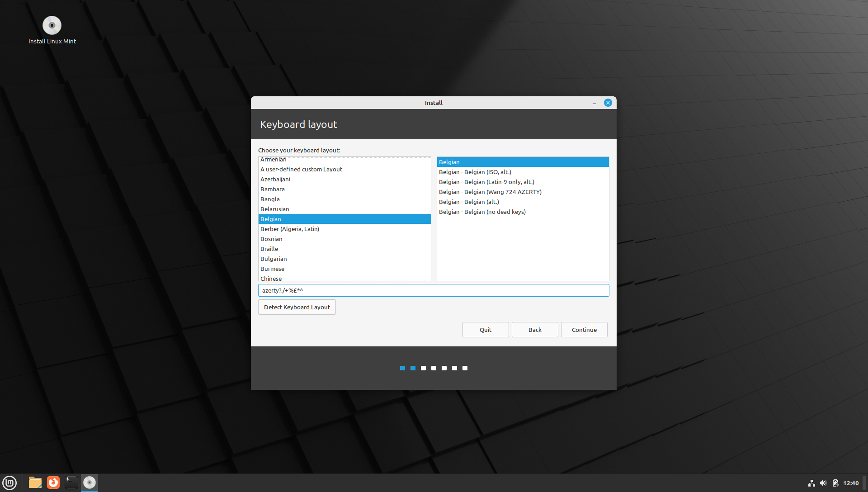Open the Linux Mint start menu
This screenshot has height=492, width=868.
[9, 483]
